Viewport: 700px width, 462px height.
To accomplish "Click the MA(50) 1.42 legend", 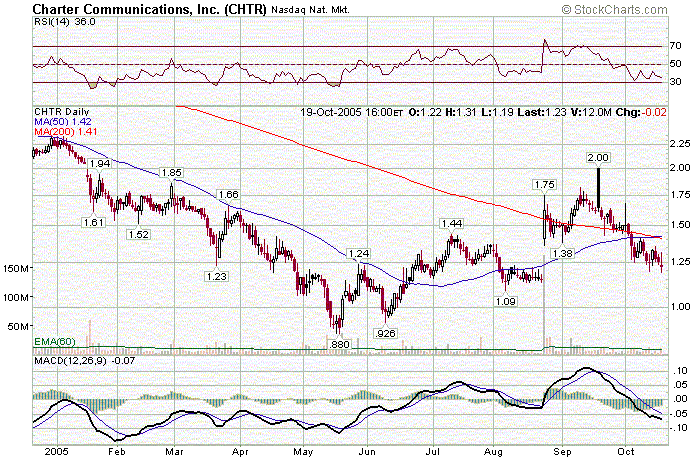I will [x=63, y=121].
